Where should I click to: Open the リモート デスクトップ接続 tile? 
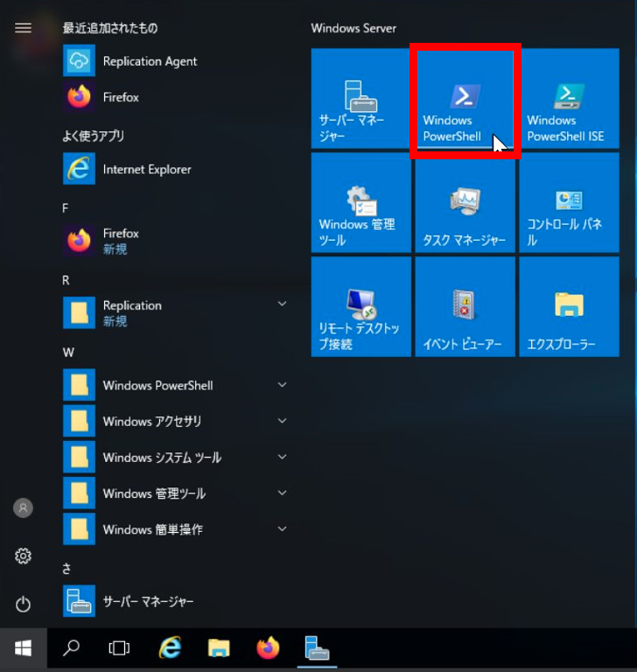(x=361, y=307)
